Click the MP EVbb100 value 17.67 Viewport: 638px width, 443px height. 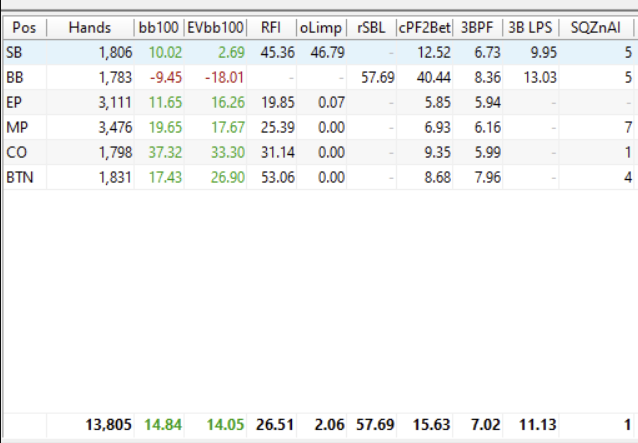228,127
